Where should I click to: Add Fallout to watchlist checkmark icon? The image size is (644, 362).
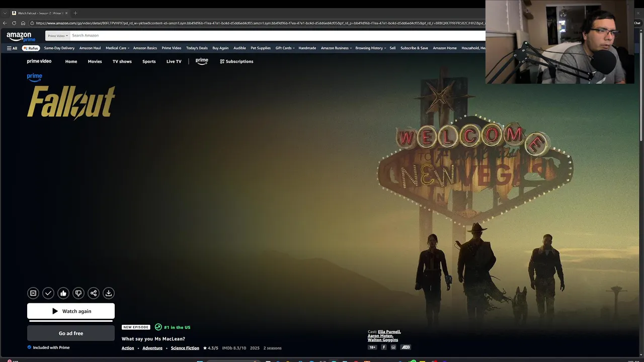(48, 293)
